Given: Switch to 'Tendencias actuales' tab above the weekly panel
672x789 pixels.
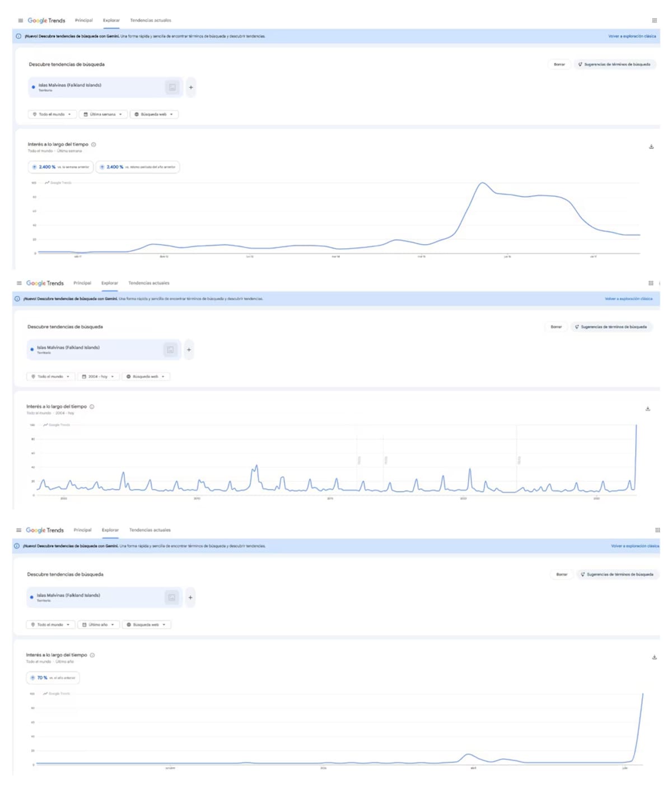Looking at the screenshot, I should coord(151,20).
